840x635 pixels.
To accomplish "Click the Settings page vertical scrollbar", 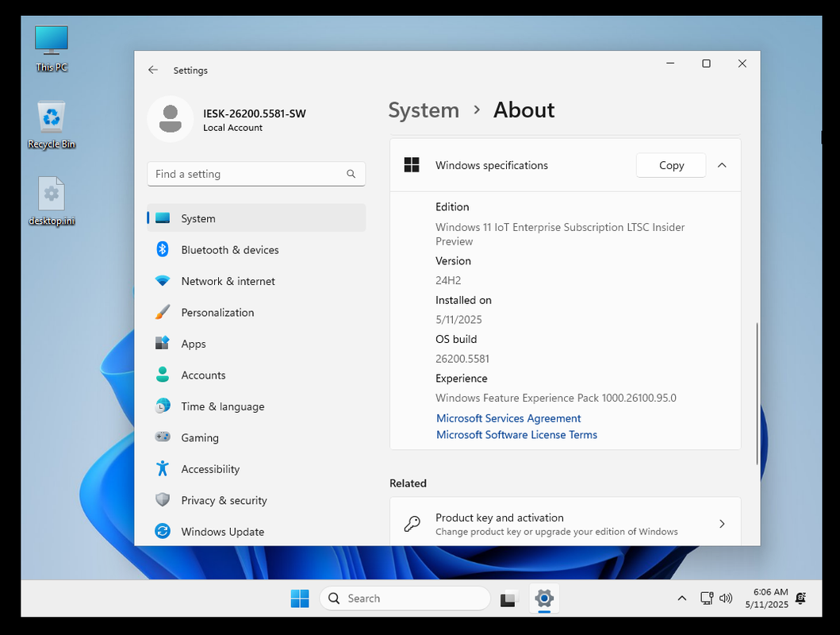I will point(757,394).
